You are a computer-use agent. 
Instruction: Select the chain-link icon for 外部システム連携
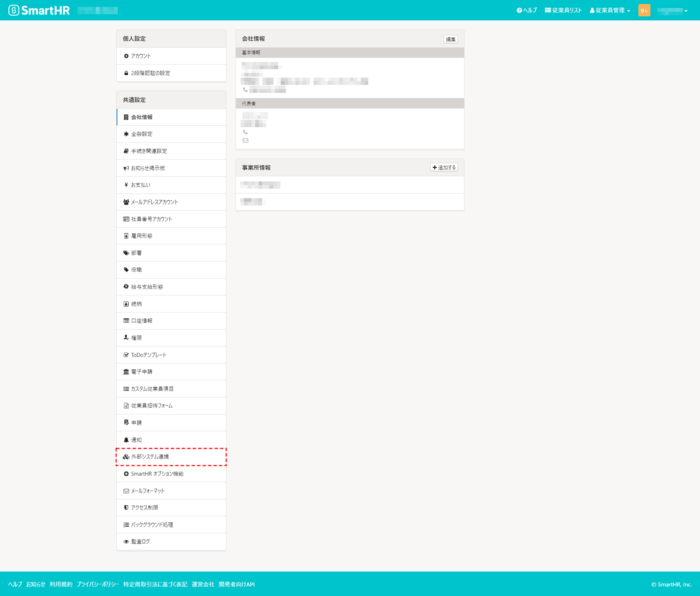pos(126,456)
